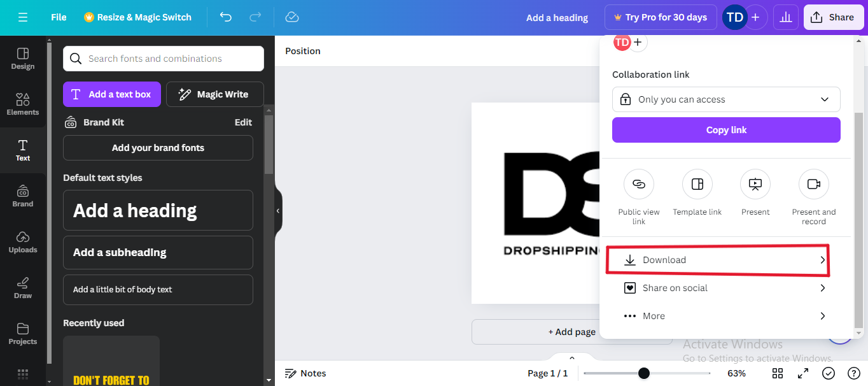Select the Text sidebar panel
Screen dimensions: 868x386
(x=23, y=150)
